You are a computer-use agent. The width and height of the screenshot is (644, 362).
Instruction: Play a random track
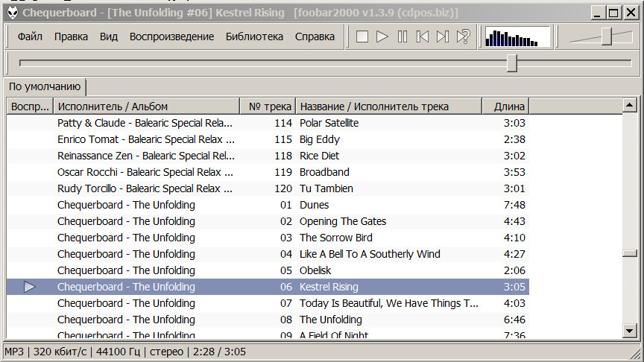click(x=463, y=36)
